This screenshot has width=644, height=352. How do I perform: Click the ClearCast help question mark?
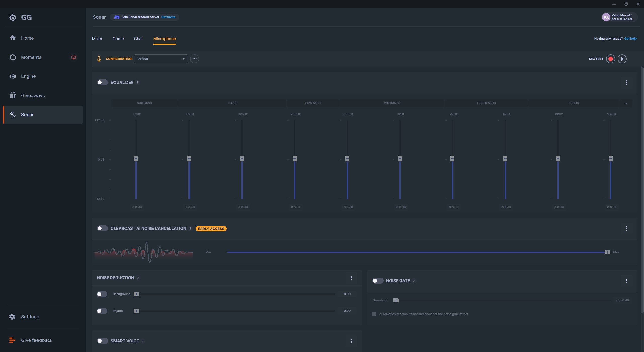click(x=190, y=229)
